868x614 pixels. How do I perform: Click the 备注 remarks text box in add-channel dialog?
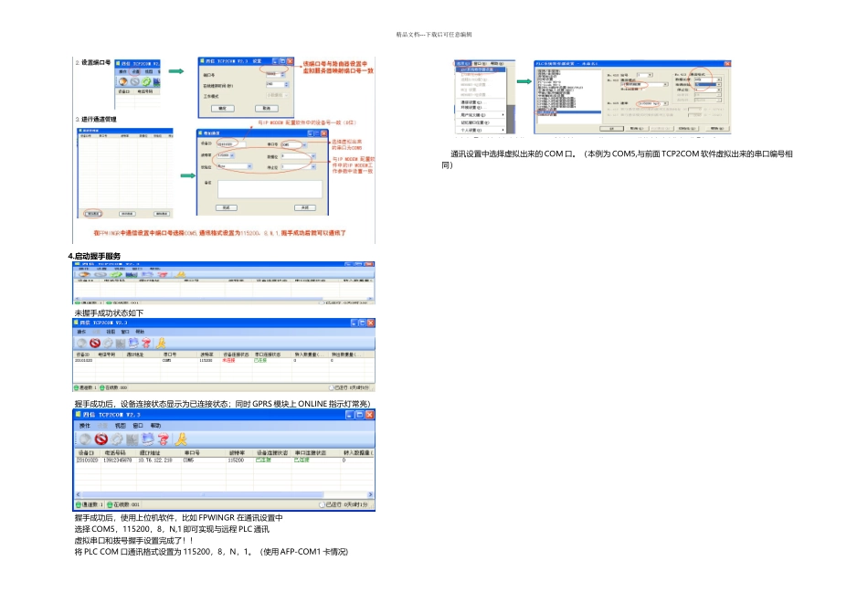270,189
